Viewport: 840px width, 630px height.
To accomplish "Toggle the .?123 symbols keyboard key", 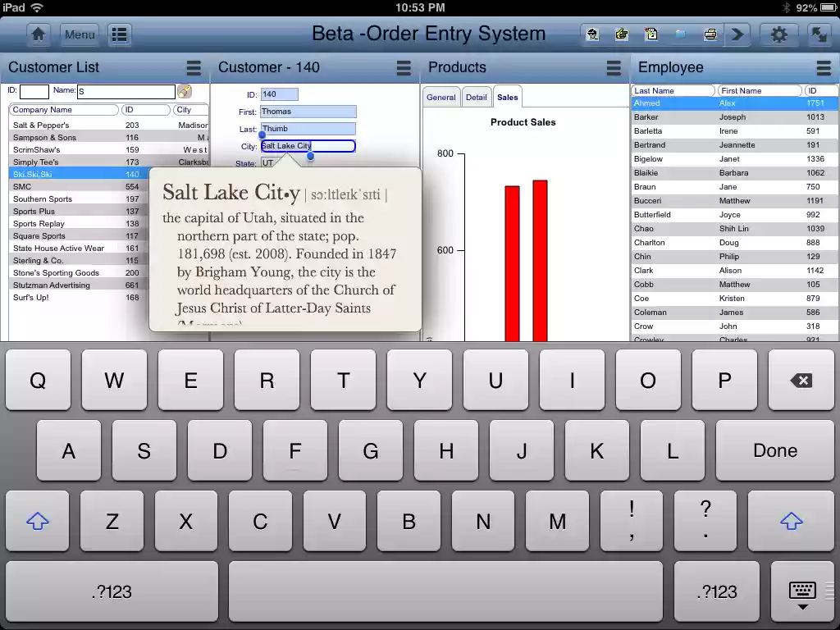I will [111, 591].
